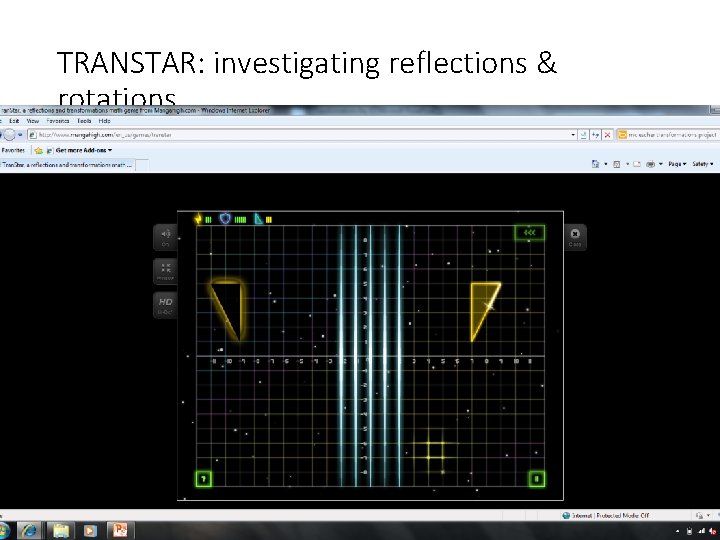Click the Home icon in command bar
Screen dimensions: 720x540
595,164
